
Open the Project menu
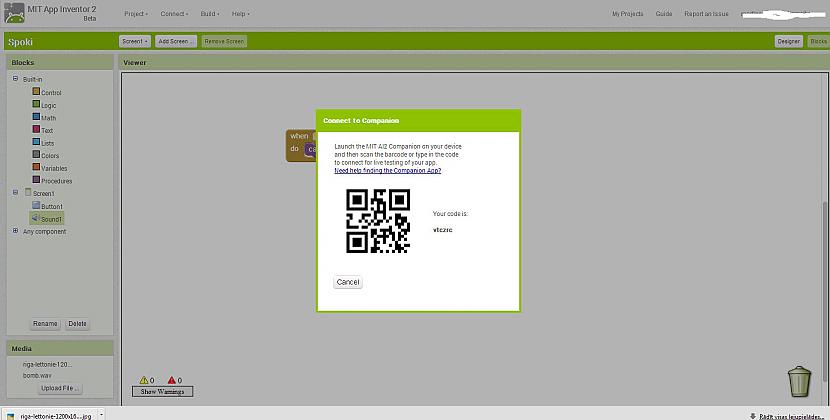136,14
